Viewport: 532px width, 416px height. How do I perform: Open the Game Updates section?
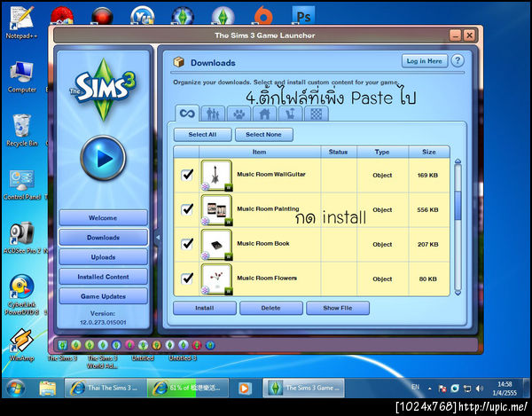coord(103,296)
